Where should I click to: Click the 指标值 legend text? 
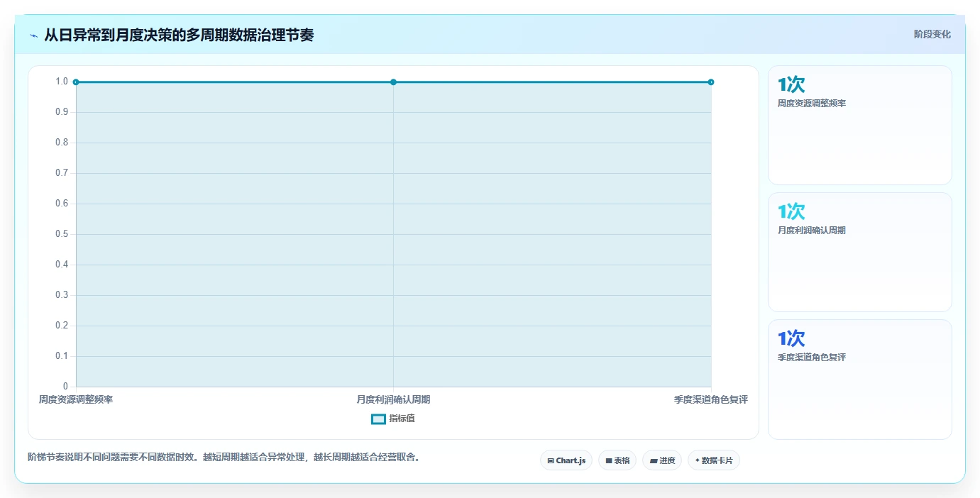point(402,419)
